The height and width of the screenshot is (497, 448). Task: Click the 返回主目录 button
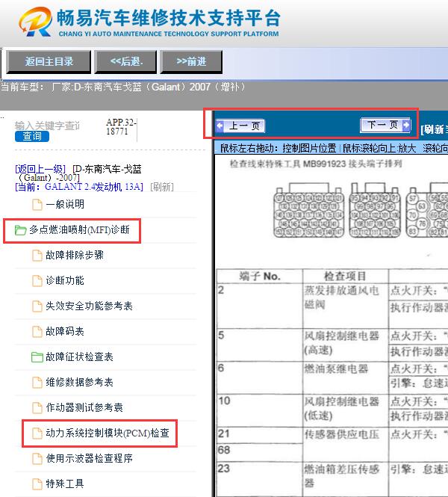click(49, 61)
